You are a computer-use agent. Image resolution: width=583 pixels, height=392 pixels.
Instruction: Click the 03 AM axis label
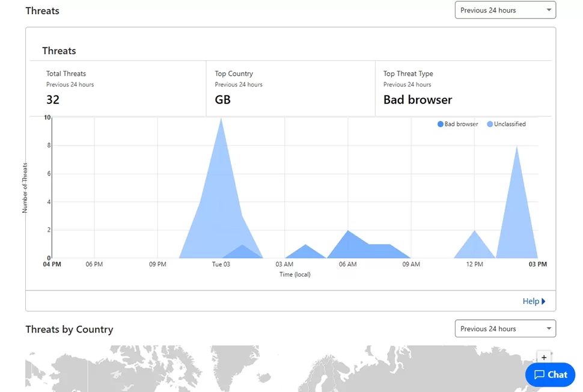(284, 264)
